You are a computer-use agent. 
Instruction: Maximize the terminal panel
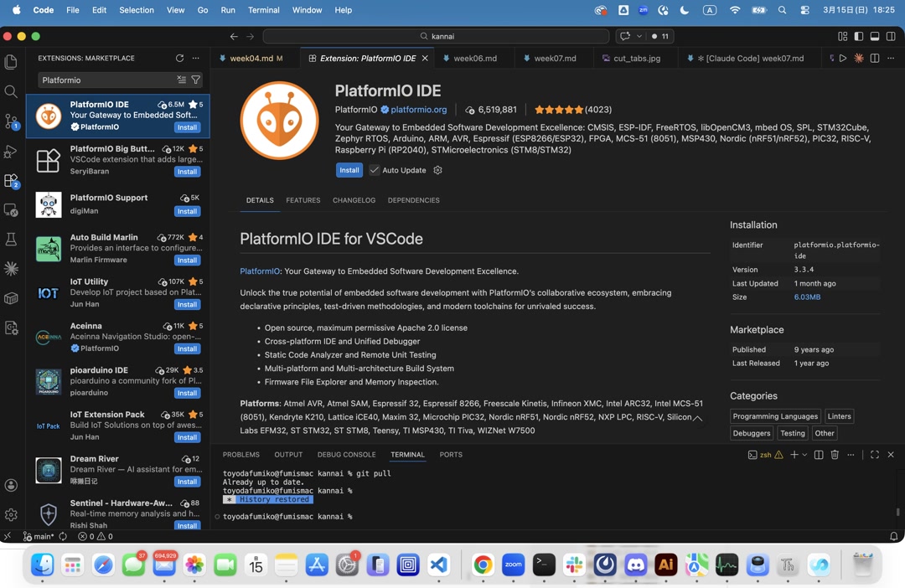875,455
